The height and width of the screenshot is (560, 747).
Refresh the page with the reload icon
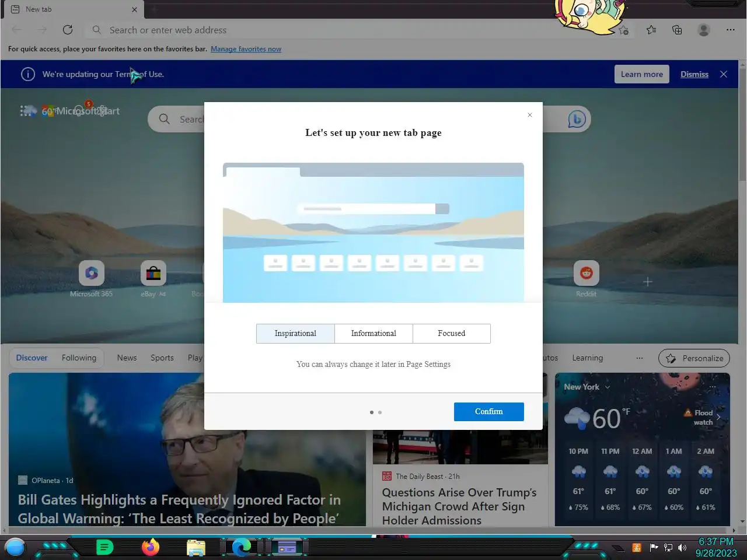(68, 30)
